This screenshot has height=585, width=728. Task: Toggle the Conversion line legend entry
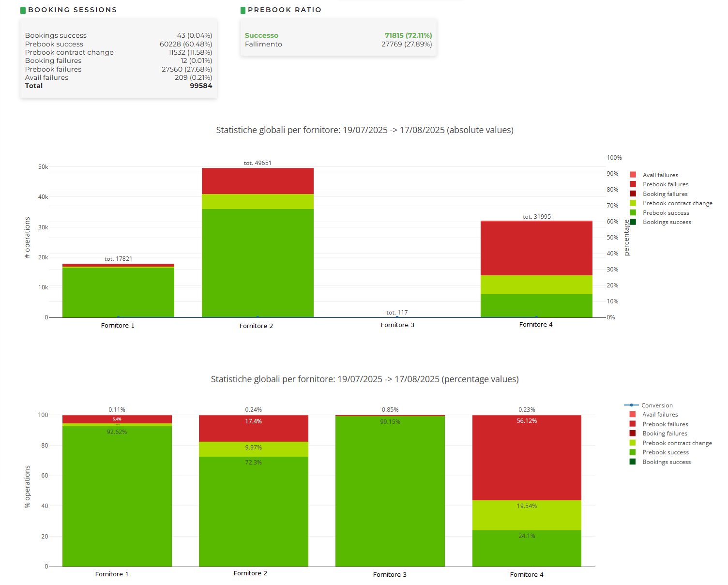click(656, 405)
